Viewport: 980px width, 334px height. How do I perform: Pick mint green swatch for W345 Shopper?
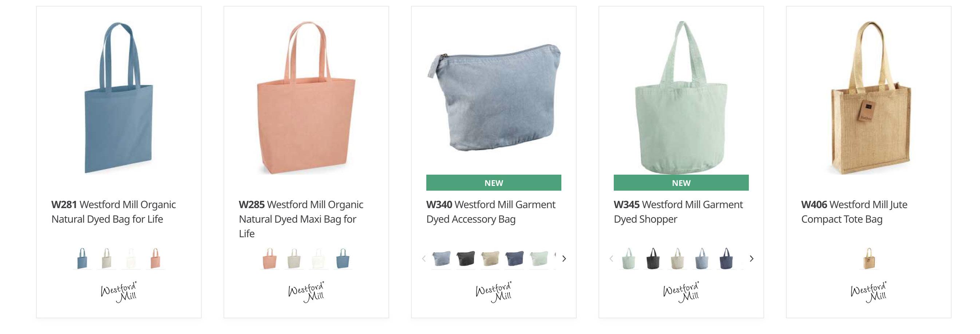coord(628,259)
